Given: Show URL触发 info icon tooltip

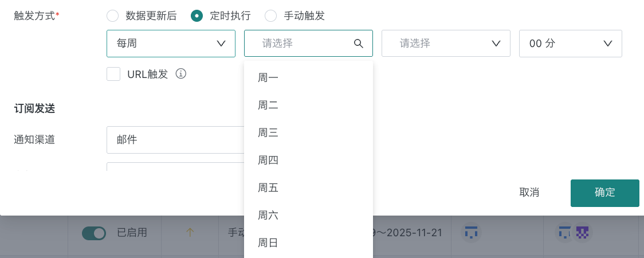Looking at the screenshot, I should click(181, 73).
